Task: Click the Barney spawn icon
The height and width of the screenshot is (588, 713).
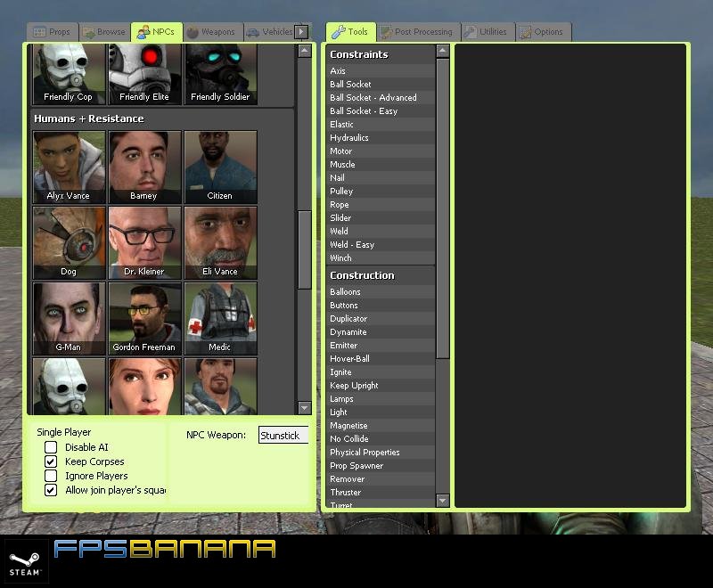Action: point(144,167)
